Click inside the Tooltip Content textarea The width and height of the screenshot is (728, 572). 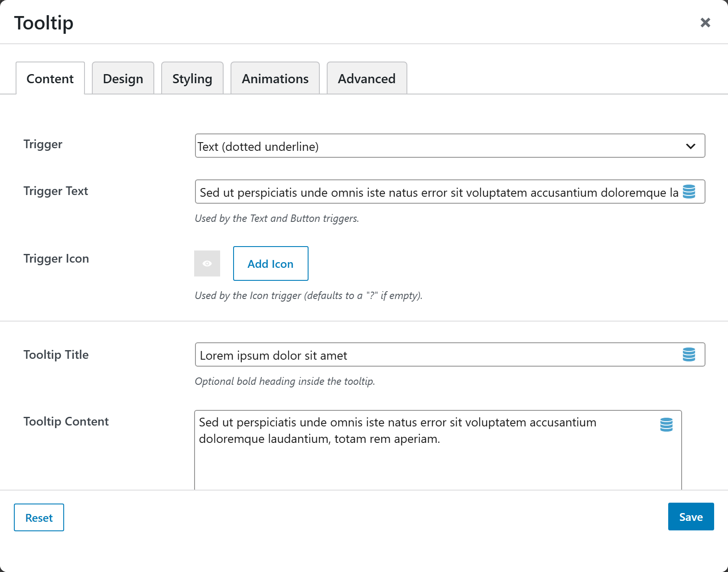coord(438,450)
